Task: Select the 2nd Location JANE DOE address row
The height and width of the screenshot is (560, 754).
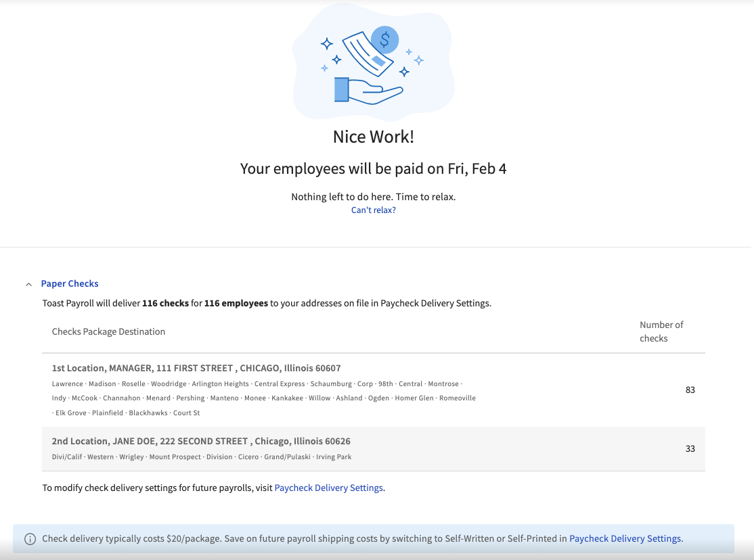Action: (201, 441)
